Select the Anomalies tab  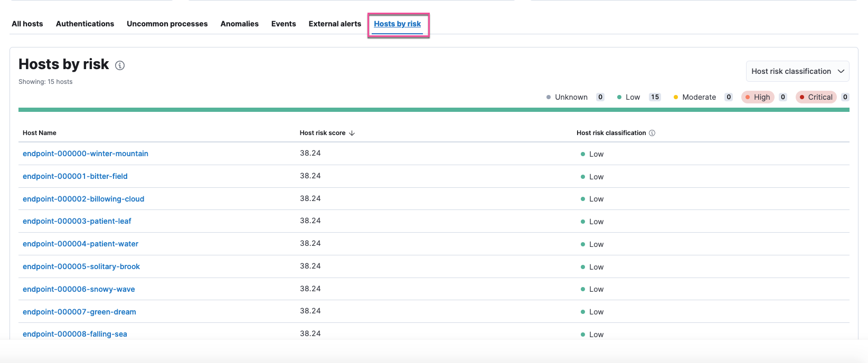(x=239, y=24)
